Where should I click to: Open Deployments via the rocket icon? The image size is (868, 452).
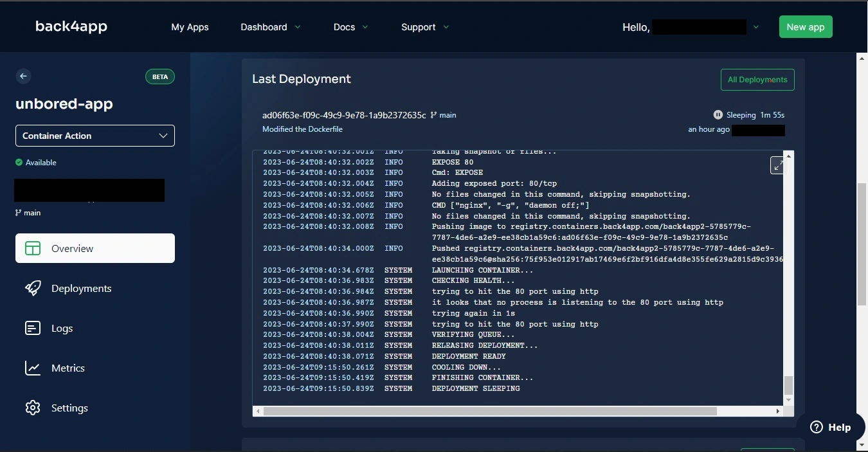pos(32,288)
